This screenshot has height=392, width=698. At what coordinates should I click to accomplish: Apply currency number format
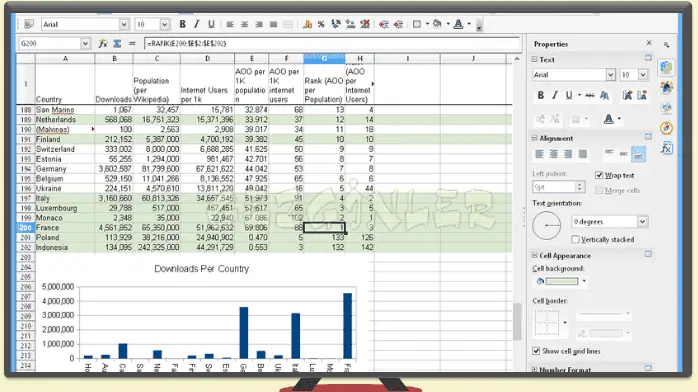click(x=307, y=24)
